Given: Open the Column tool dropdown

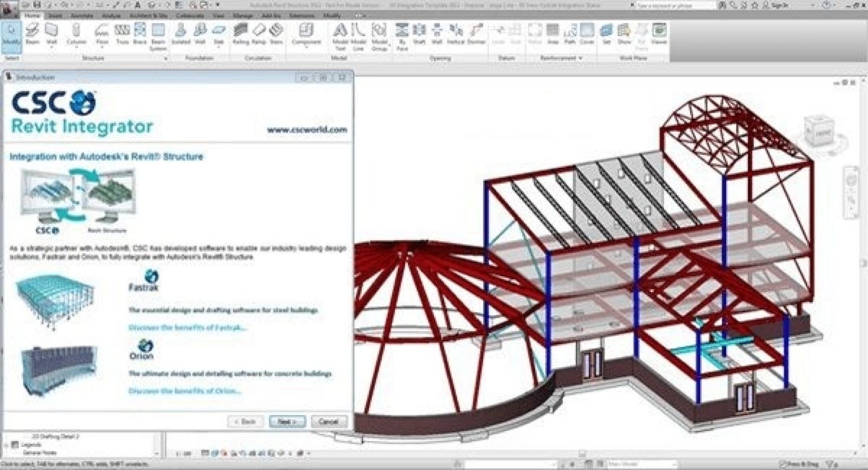Looking at the screenshot, I should (76, 48).
